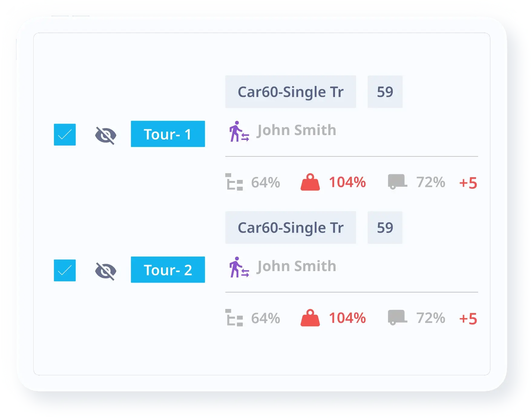Screen dimensions: 532x418
Task: Click the hierarchy stops icon in Tour 2
Action: tap(234, 318)
